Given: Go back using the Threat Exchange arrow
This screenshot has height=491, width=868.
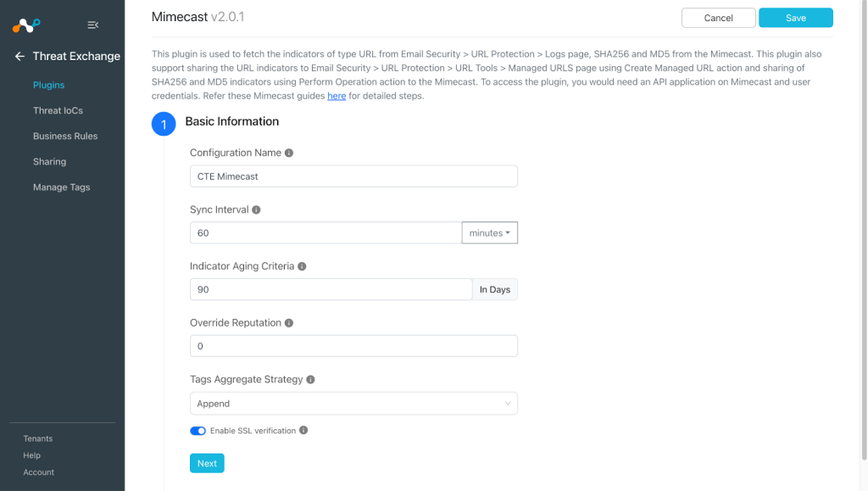Looking at the screenshot, I should [x=19, y=56].
